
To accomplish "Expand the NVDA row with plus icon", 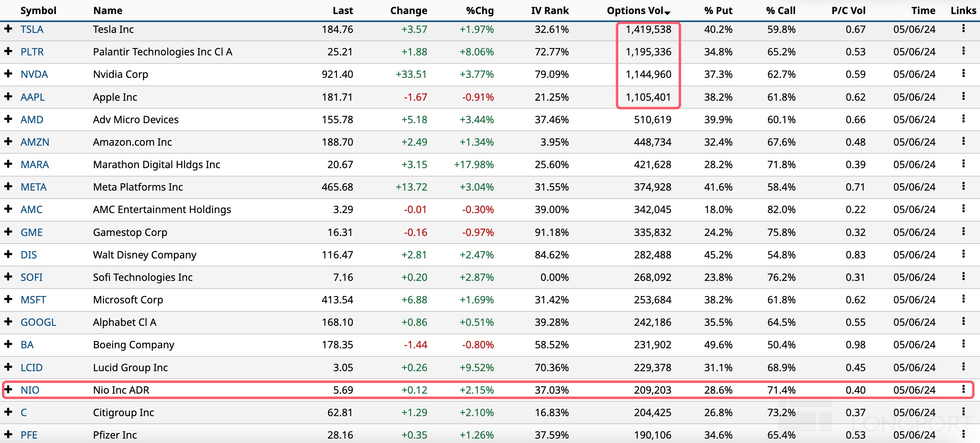I will pyautogui.click(x=8, y=73).
